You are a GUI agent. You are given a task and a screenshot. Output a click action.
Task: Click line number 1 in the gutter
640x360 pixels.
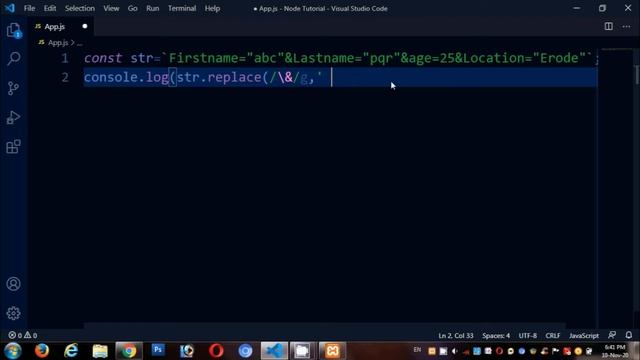(65, 58)
